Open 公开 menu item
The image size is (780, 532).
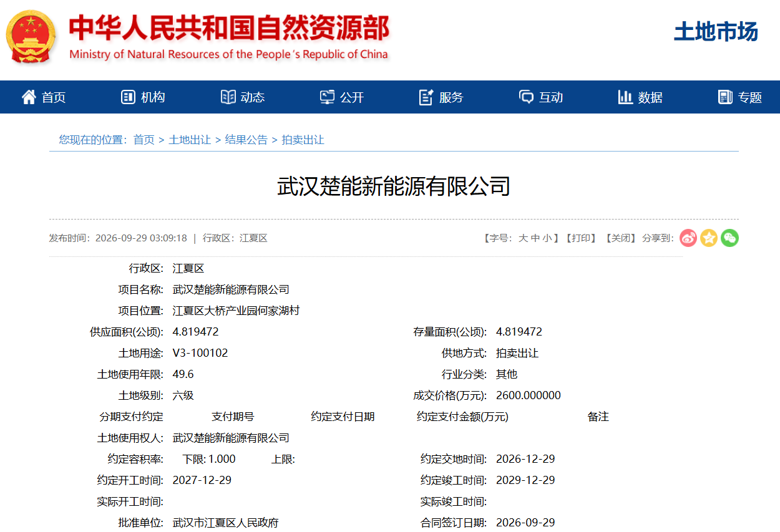click(x=352, y=97)
